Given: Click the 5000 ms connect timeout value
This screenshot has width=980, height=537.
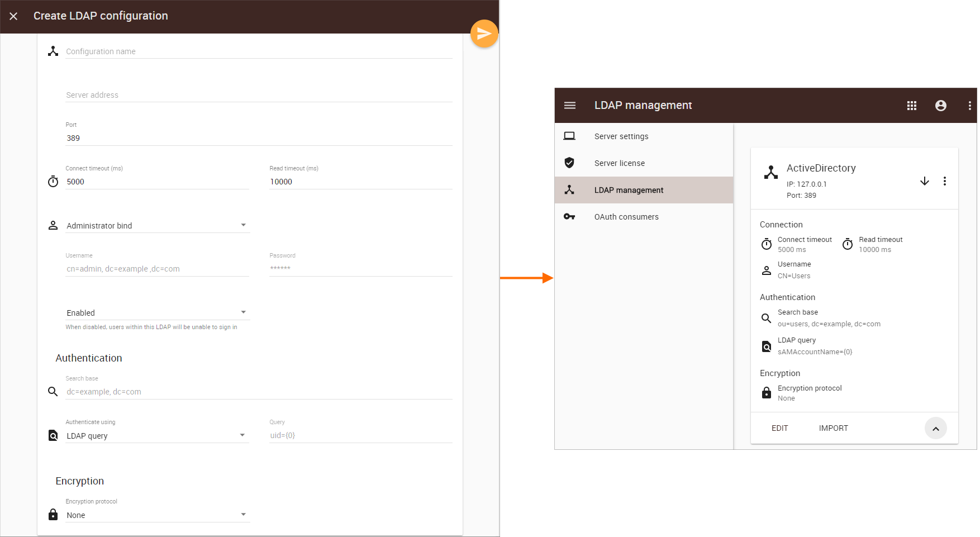Looking at the screenshot, I should tap(792, 250).
